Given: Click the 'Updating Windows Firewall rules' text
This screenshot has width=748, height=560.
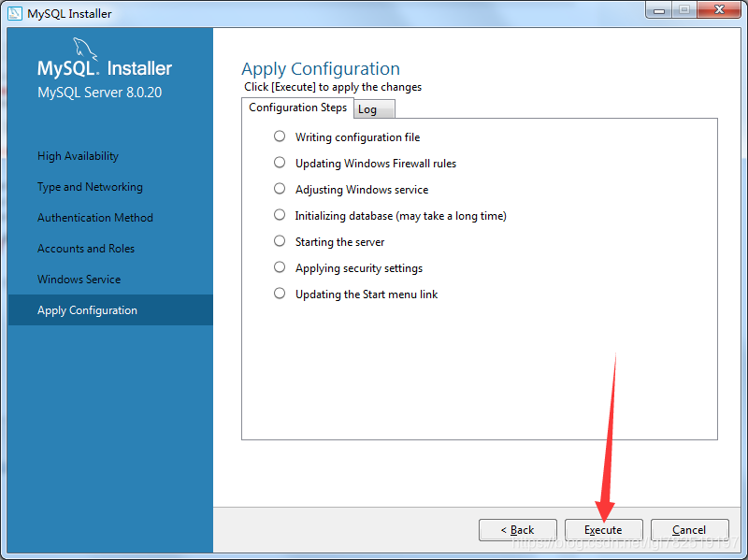Looking at the screenshot, I should [x=376, y=164].
